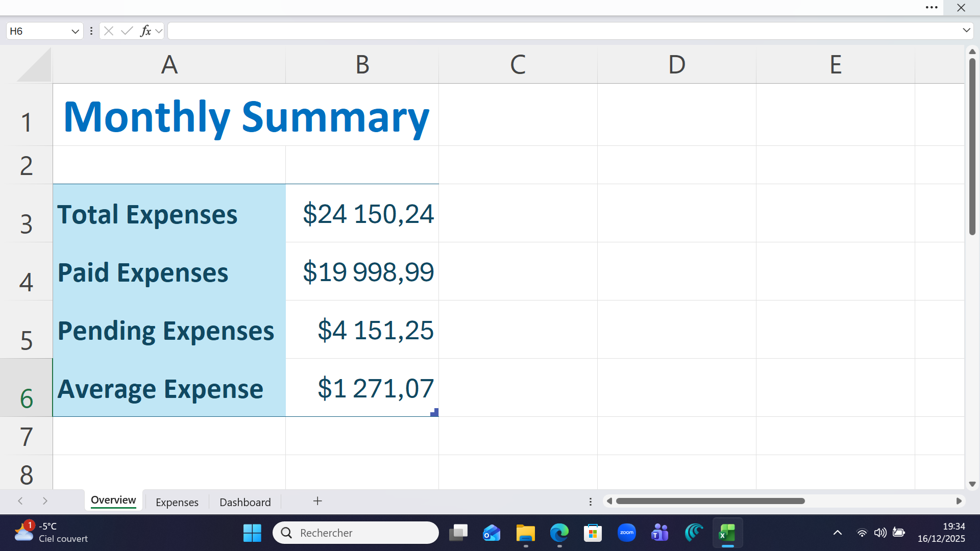
Task: Open the Zoom app from taskbar
Action: [626, 533]
